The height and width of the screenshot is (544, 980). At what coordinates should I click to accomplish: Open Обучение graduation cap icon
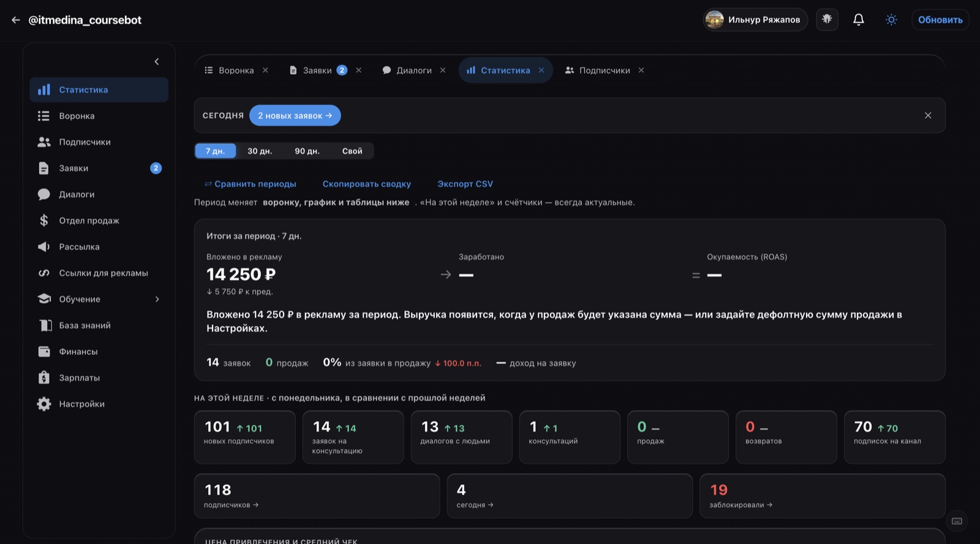[x=44, y=299]
